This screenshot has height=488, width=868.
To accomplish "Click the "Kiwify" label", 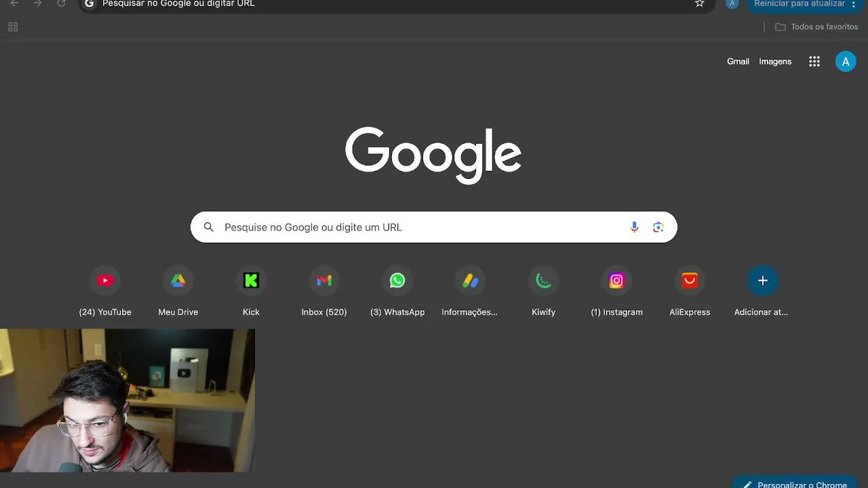I will click(x=543, y=312).
